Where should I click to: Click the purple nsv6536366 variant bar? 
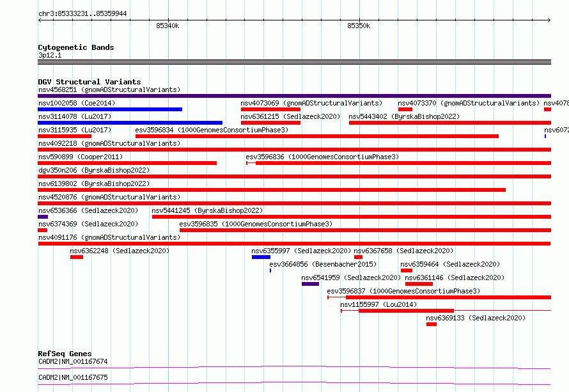[x=43, y=217]
